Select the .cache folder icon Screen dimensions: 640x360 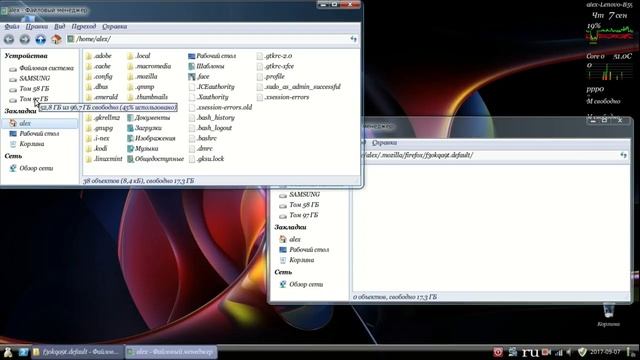click(89, 66)
